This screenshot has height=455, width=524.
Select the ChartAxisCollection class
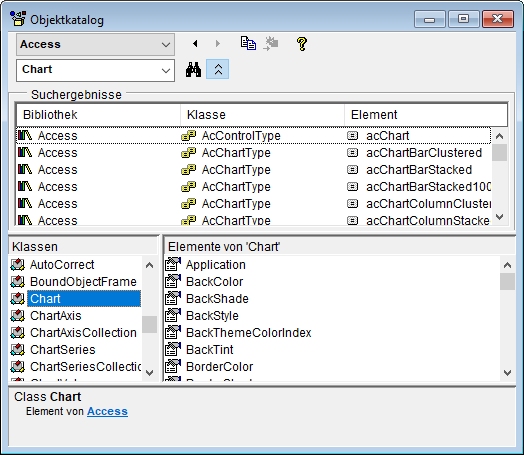pos(83,333)
